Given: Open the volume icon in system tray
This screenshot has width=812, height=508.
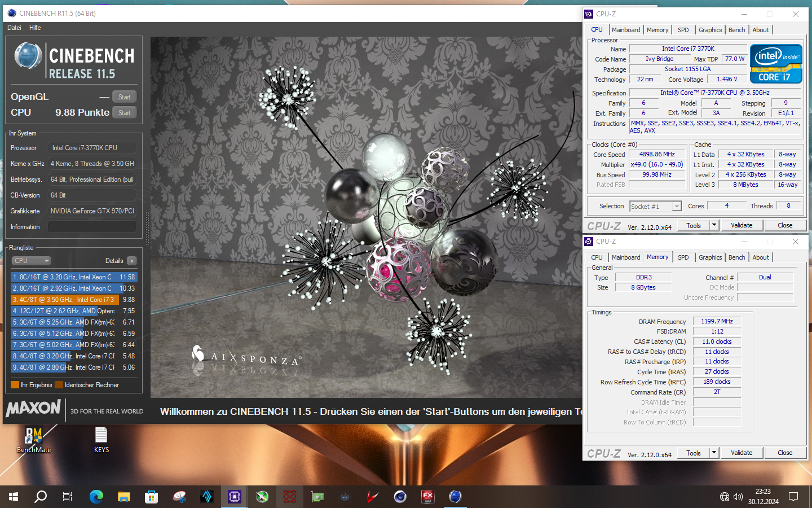Looking at the screenshot, I should point(738,497).
